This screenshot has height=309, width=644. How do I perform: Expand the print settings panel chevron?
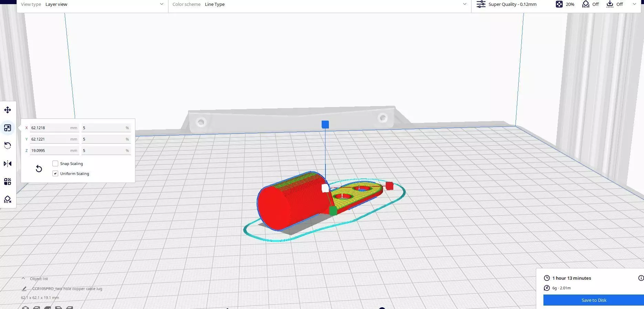(634, 4)
